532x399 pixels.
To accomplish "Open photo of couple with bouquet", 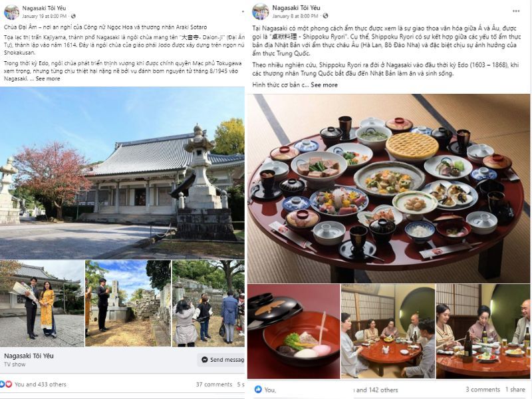I will pyautogui.click(x=42, y=303).
